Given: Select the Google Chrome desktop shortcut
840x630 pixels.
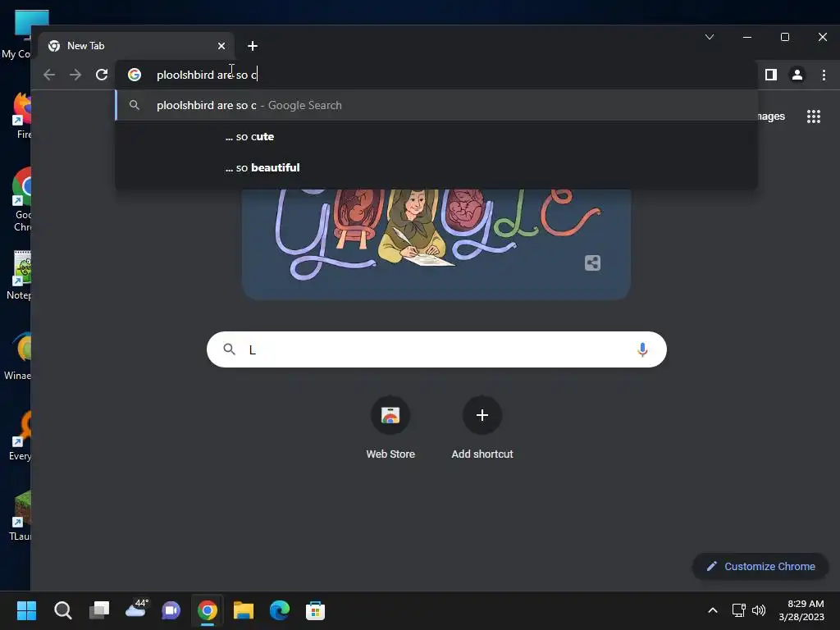Looking at the screenshot, I should [x=21, y=200].
